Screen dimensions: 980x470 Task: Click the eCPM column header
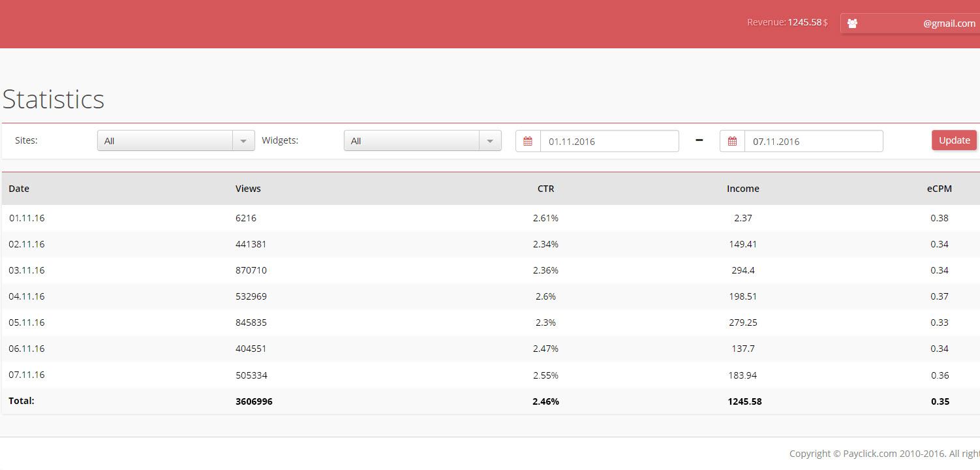point(940,189)
